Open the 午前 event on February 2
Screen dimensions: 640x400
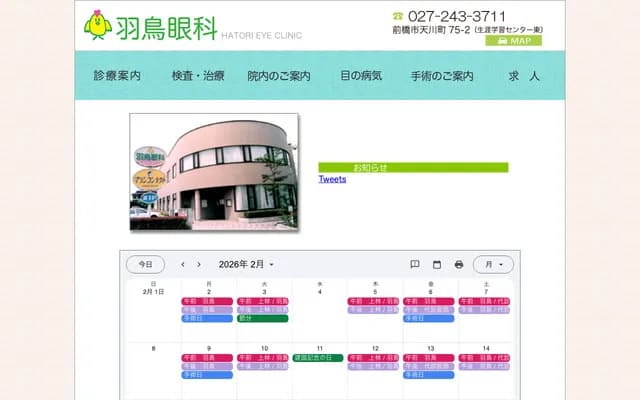click(207, 301)
